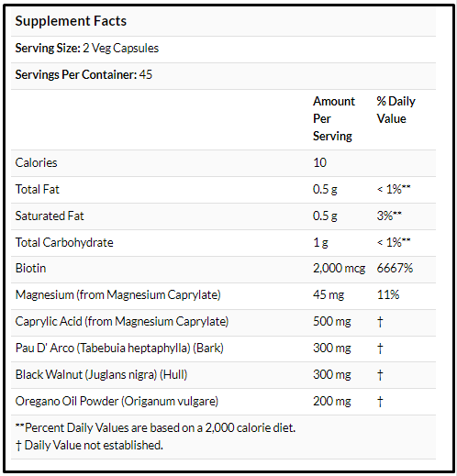Select the Total Carbohydrate label

64,242
